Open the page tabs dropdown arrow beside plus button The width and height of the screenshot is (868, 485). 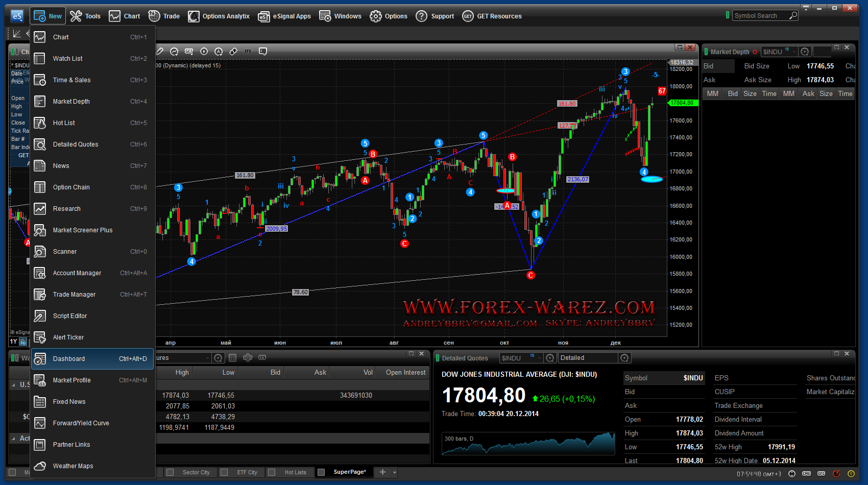pyautogui.click(x=395, y=472)
